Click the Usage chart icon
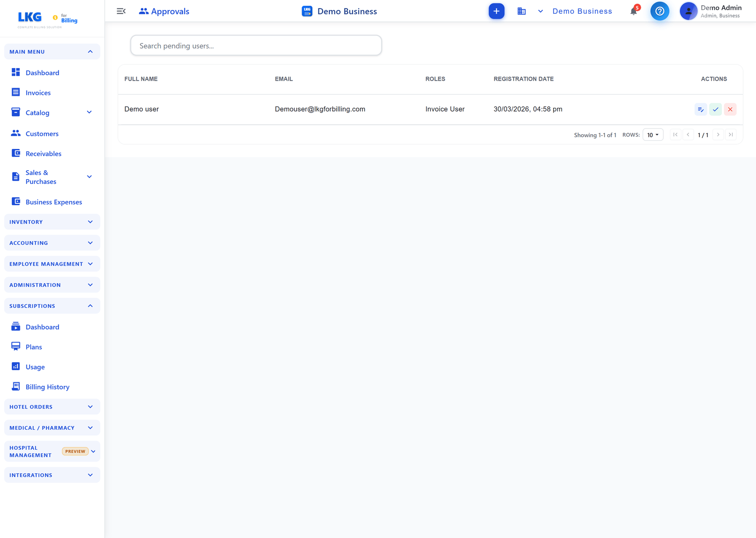 click(16, 366)
